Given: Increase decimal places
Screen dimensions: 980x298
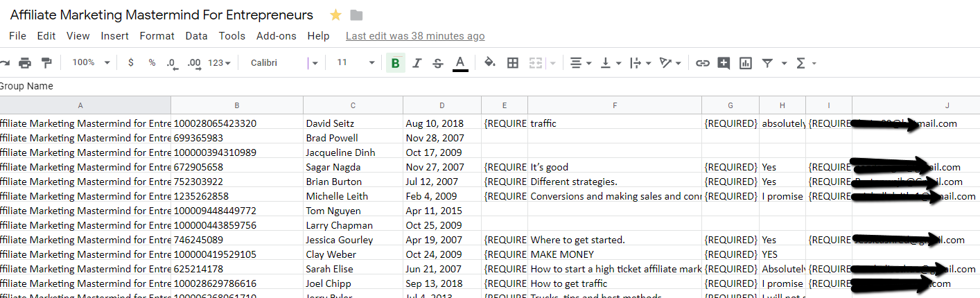Looking at the screenshot, I should point(194,63).
